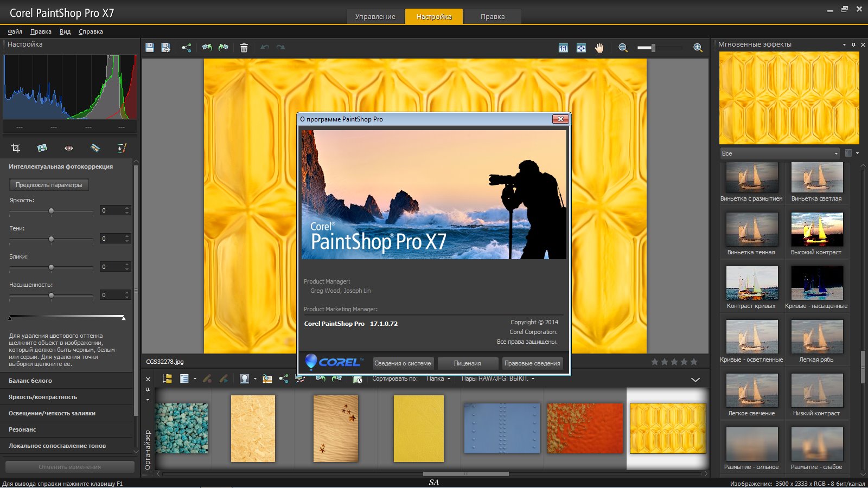Image resolution: width=868 pixels, height=488 pixels.
Task: Open the Вид menu
Action: [65, 31]
